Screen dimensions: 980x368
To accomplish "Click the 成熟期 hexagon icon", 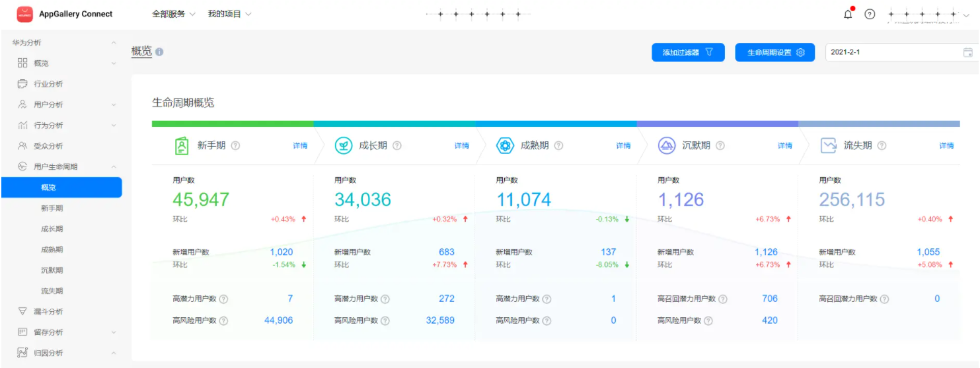I will [x=505, y=145].
